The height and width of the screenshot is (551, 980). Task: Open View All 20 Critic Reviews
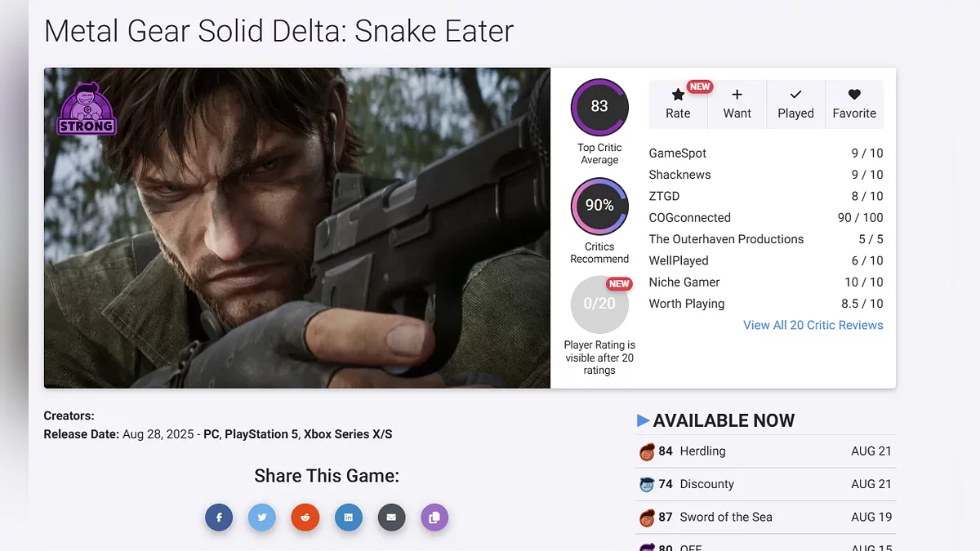(813, 325)
